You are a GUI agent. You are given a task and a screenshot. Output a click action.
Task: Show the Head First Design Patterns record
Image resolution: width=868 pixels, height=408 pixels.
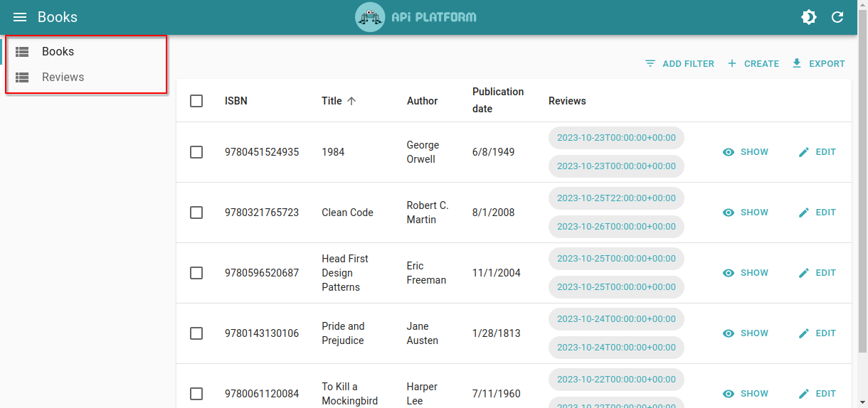tap(746, 273)
